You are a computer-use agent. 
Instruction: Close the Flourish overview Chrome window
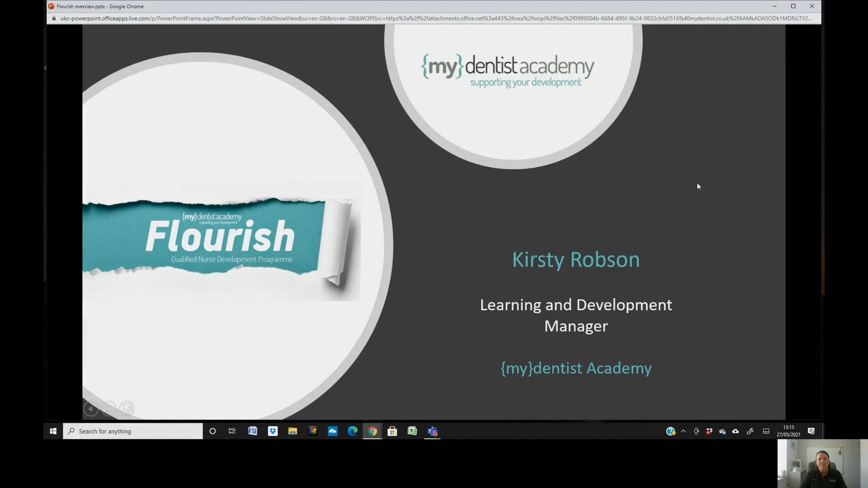click(x=812, y=6)
